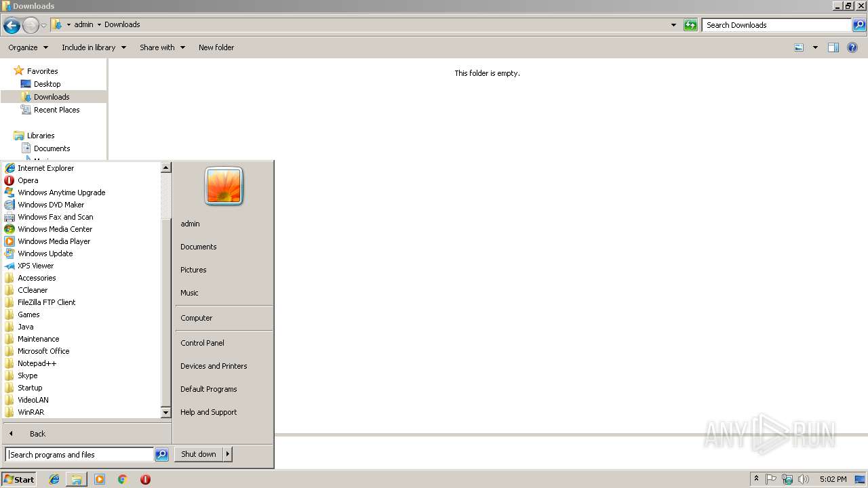Show hidden tray icons arrow
The height and width of the screenshot is (488, 868).
[756, 479]
